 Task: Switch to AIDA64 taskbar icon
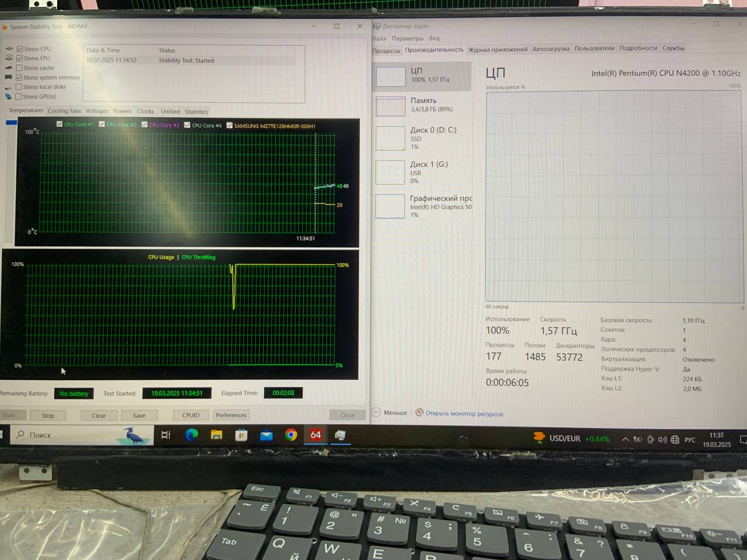(316, 435)
